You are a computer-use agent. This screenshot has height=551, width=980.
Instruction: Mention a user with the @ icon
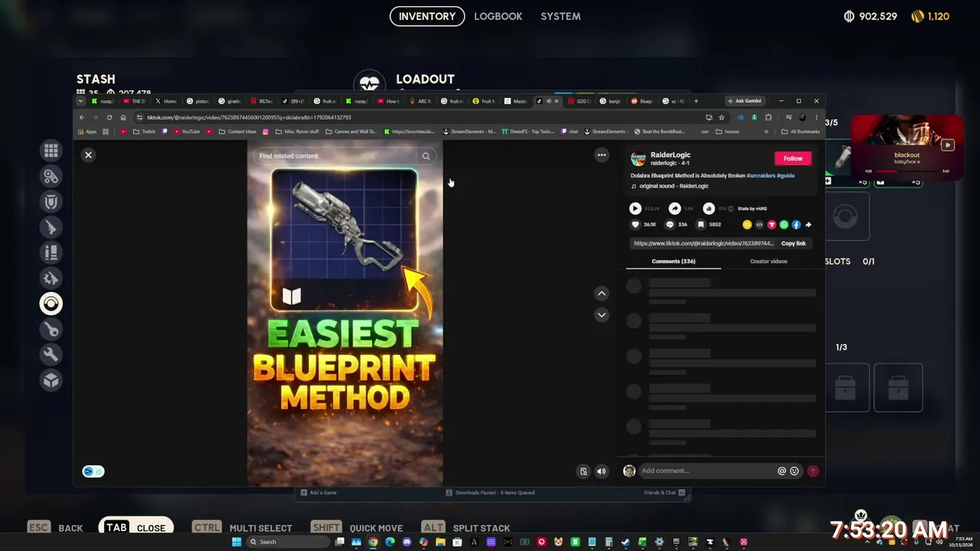click(x=782, y=471)
